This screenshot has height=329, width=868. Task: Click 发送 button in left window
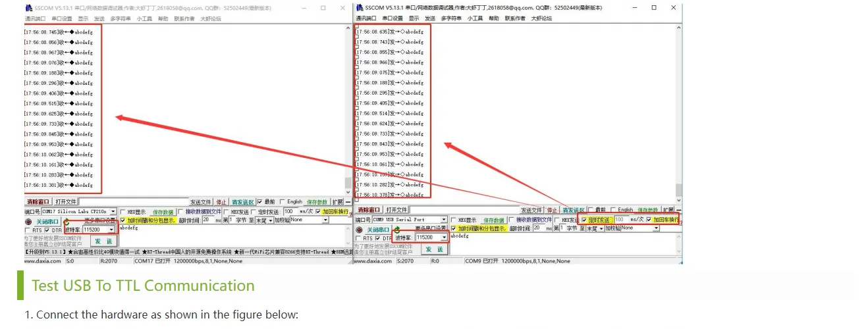pyautogui.click(x=103, y=241)
